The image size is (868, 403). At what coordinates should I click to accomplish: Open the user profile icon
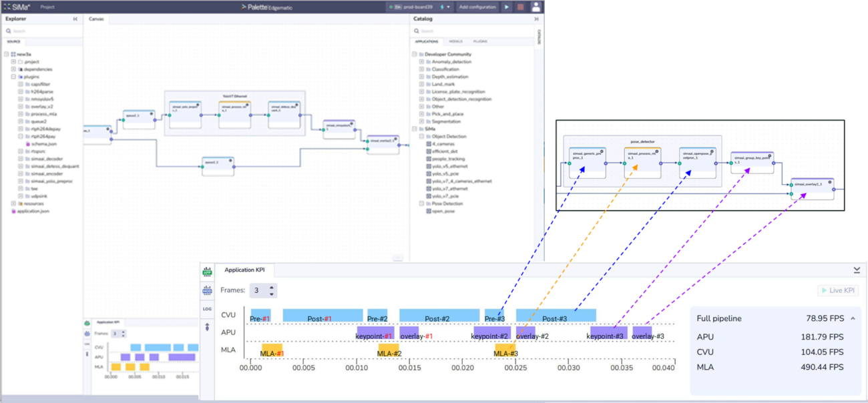pos(536,7)
